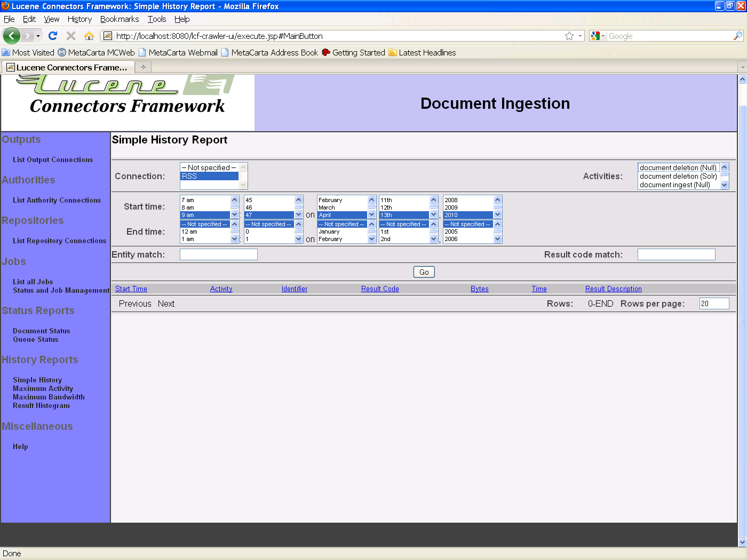747x560 pixels.
Task: Open the Latest Headlines feed bookmark
Action: (x=427, y=52)
